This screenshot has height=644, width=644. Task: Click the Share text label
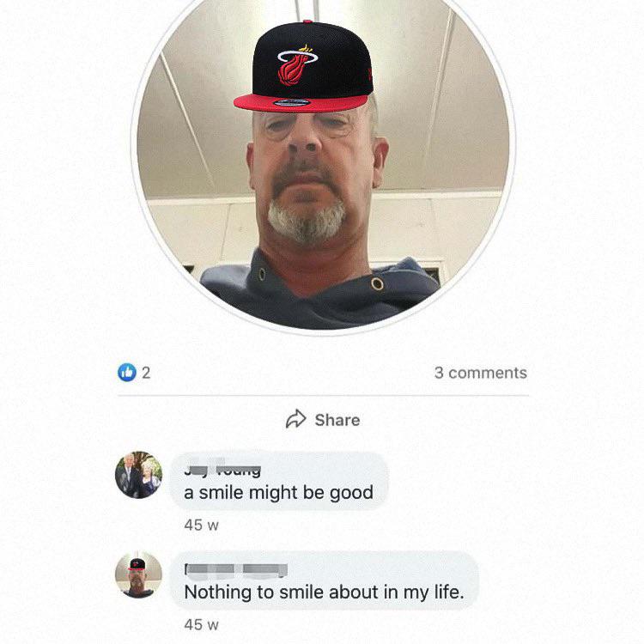(x=337, y=420)
